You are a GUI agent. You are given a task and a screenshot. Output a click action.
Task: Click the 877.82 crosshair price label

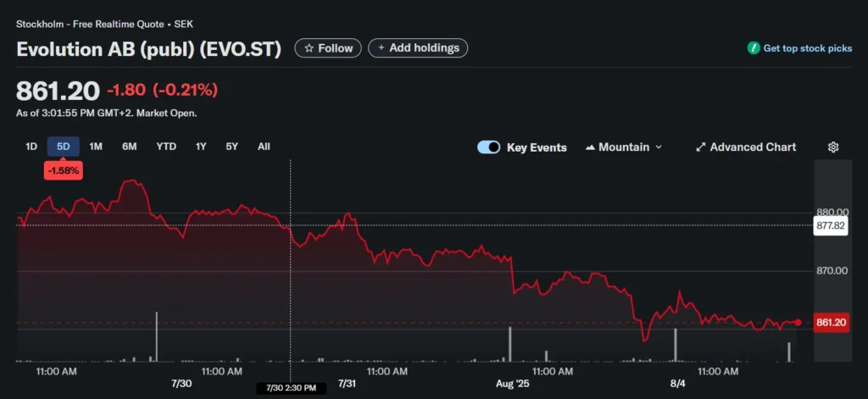coord(831,226)
